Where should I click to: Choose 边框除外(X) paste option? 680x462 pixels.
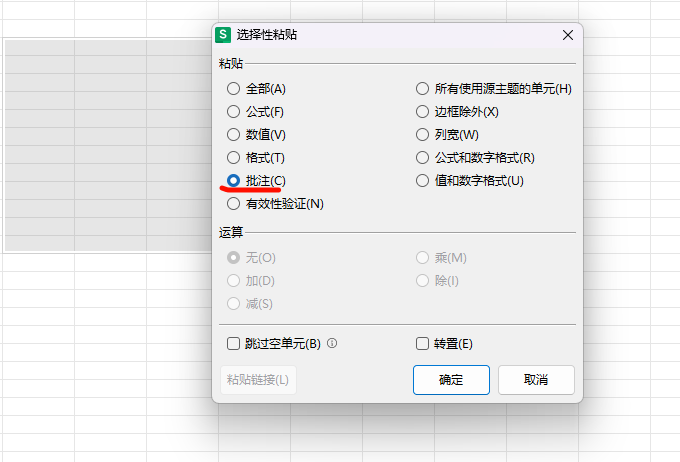point(423,112)
